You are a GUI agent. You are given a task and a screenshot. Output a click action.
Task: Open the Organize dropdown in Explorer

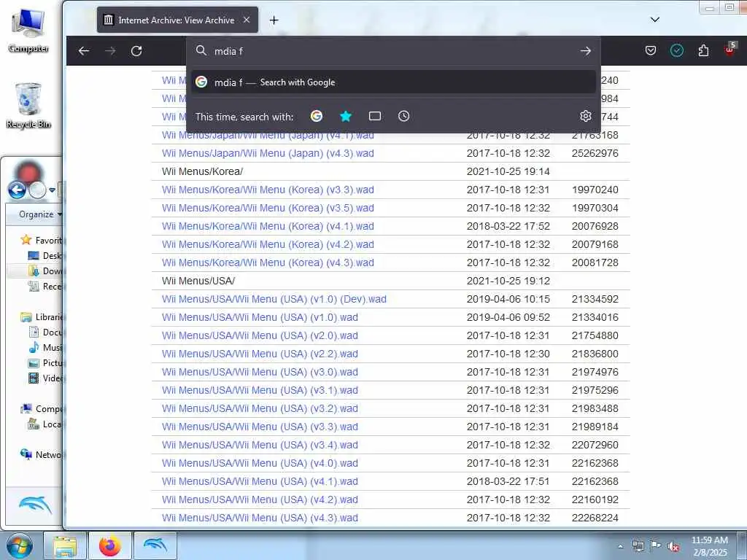click(x=40, y=214)
